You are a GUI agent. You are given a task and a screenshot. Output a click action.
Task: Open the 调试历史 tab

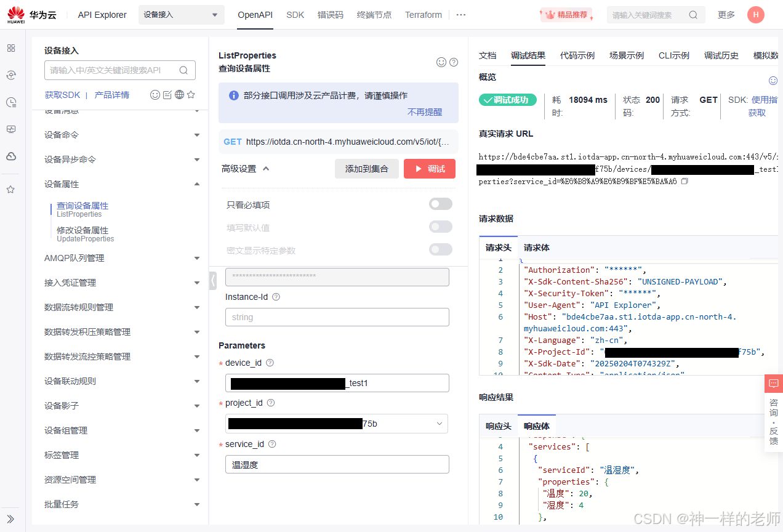pyautogui.click(x=721, y=55)
